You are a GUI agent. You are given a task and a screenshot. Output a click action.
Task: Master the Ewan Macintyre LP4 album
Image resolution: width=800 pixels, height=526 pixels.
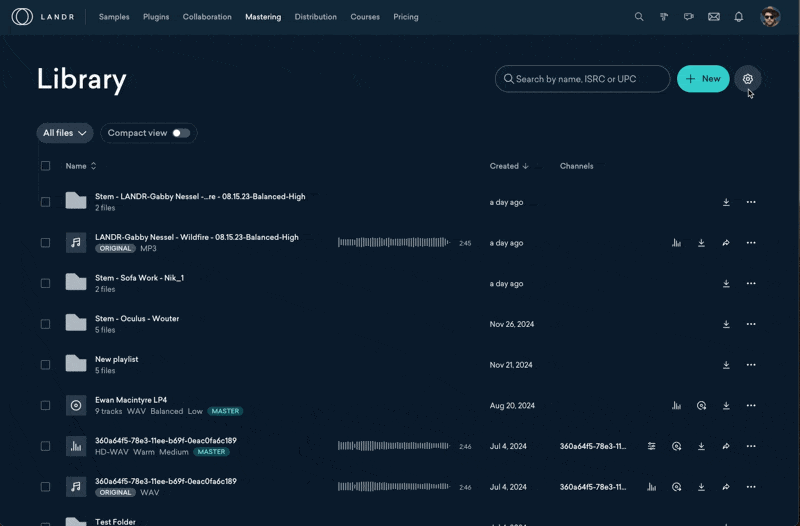click(677, 406)
